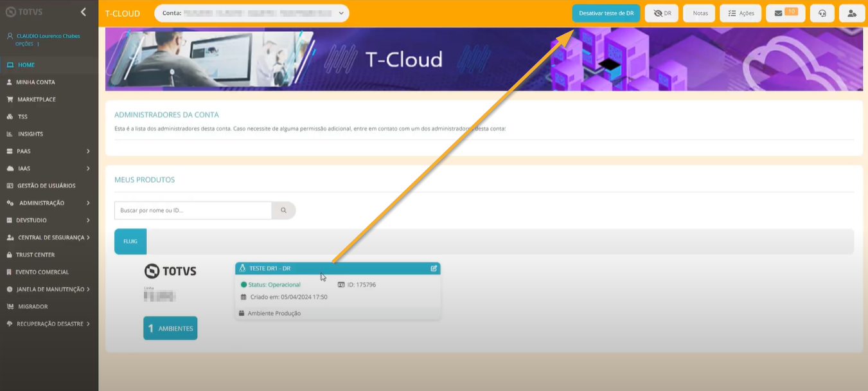Open the support headset icon
Image resolution: width=868 pixels, height=391 pixels.
point(822,13)
